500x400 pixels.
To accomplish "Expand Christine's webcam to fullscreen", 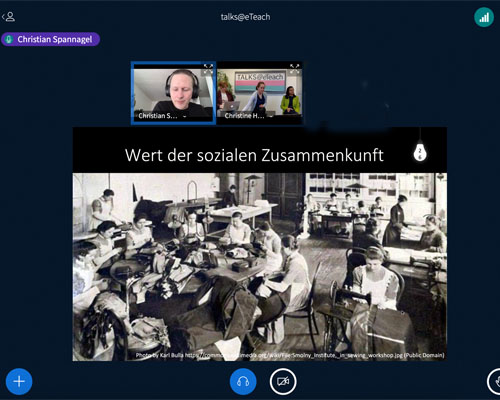I will coord(294,69).
